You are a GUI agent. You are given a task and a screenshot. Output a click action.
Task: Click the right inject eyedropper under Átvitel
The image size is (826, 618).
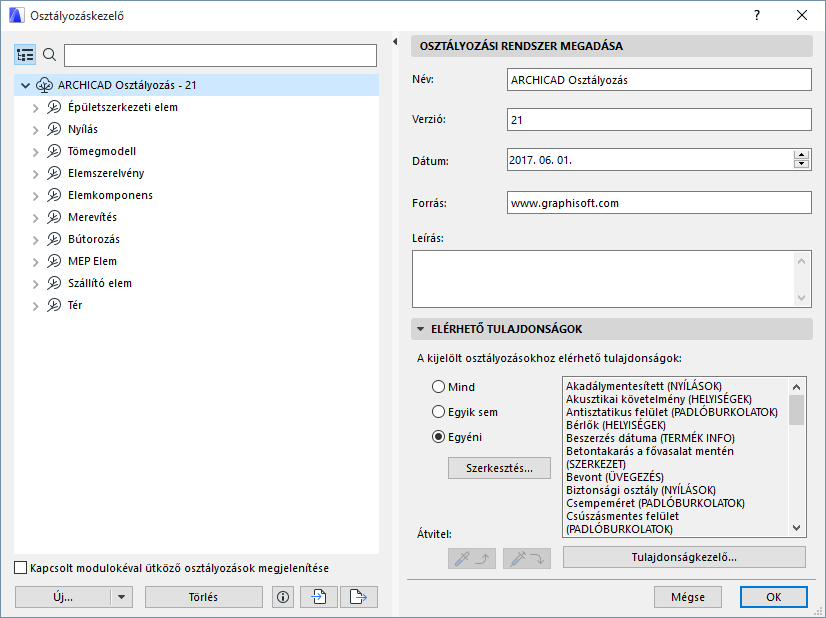[x=525, y=558]
